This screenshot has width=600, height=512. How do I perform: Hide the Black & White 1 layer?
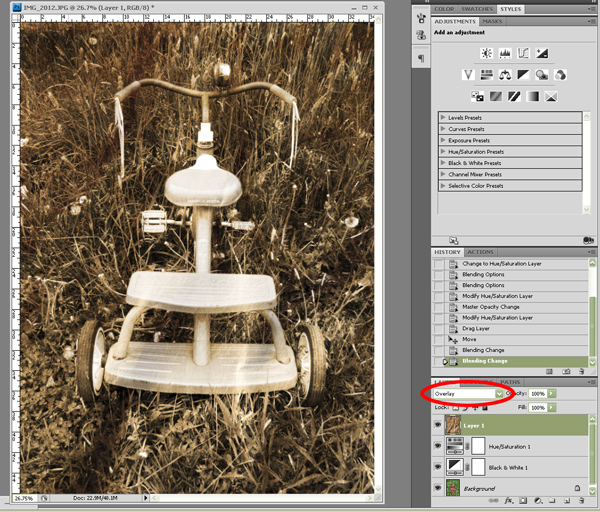pyautogui.click(x=438, y=467)
